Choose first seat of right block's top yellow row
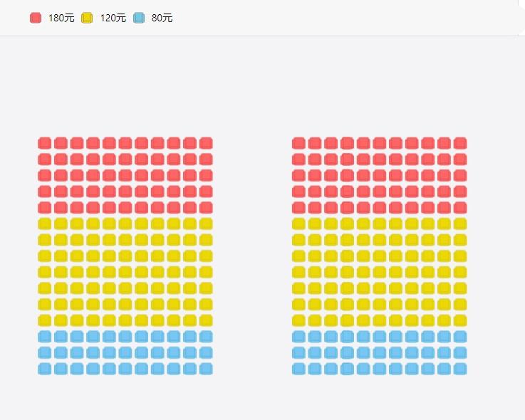 click(x=298, y=224)
